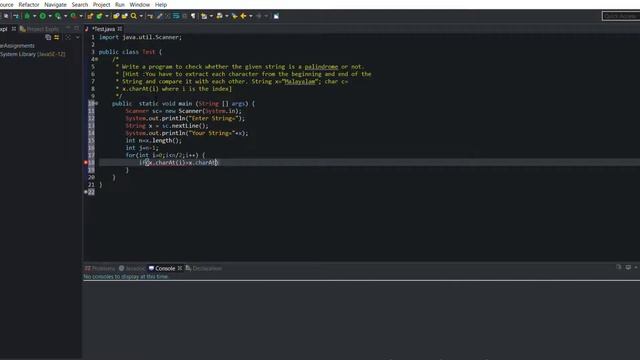This screenshot has width=640, height=360.
Task: Toggle Link with Editor in Package Explorer
Action: pos(57,37)
